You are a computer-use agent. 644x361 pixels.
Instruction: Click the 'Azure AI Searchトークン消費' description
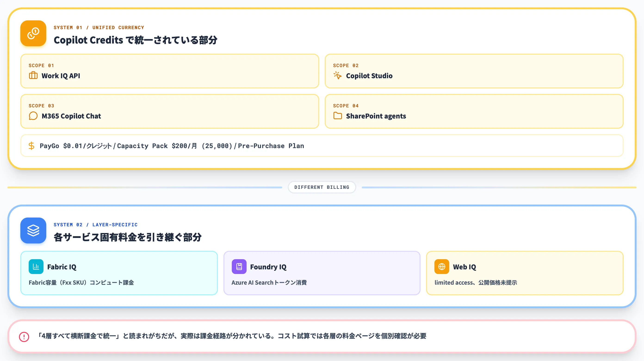[269, 283]
